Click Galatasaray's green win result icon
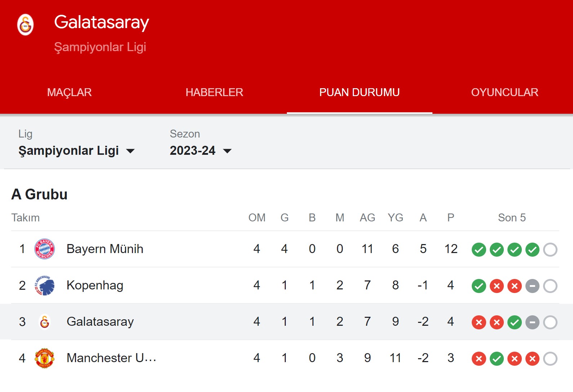This screenshot has width=573, height=392. coord(514,322)
